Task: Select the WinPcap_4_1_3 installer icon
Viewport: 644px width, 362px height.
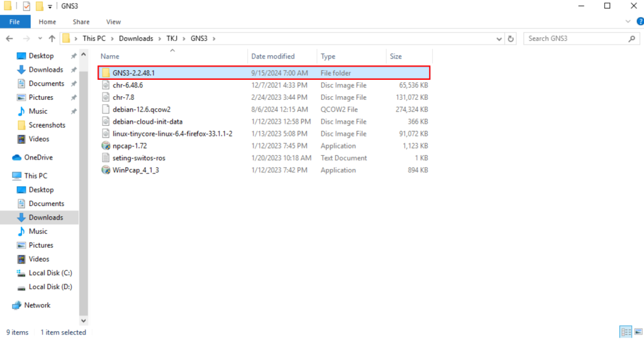Action: pos(106,170)
